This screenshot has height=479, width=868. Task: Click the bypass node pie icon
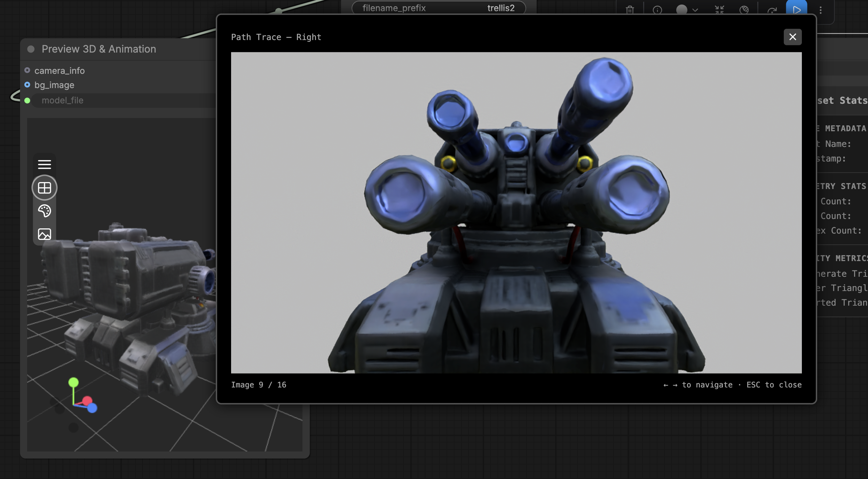744,10
